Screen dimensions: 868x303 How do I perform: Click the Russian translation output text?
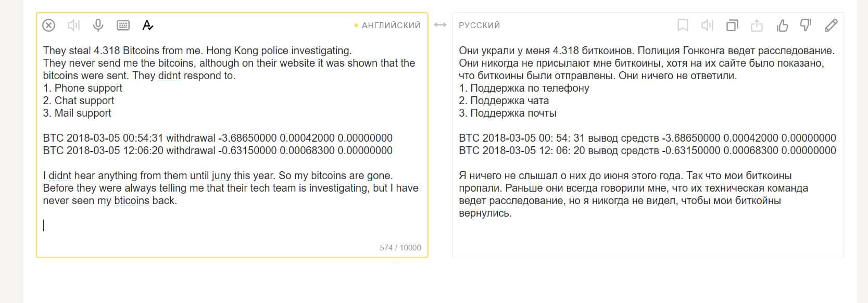646,125
